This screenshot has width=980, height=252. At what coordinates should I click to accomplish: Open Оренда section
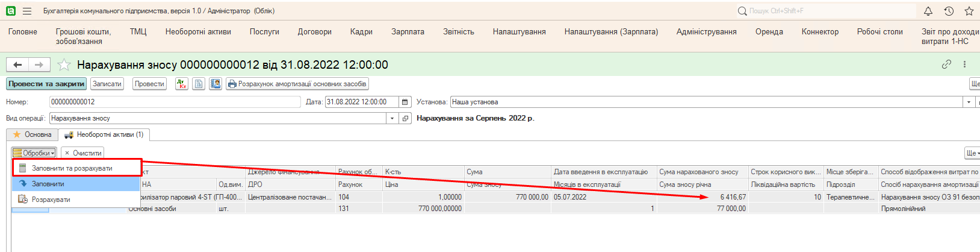[769, 32]
